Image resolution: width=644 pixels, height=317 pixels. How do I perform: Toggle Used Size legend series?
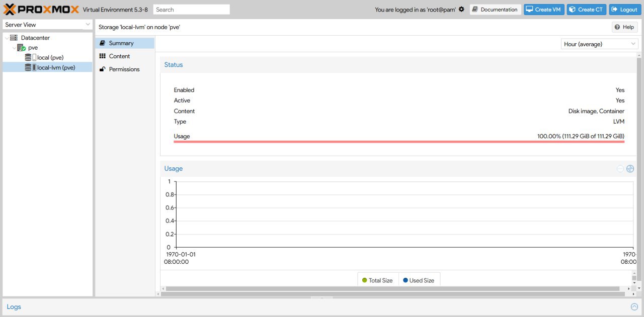[x=419, y=280]
